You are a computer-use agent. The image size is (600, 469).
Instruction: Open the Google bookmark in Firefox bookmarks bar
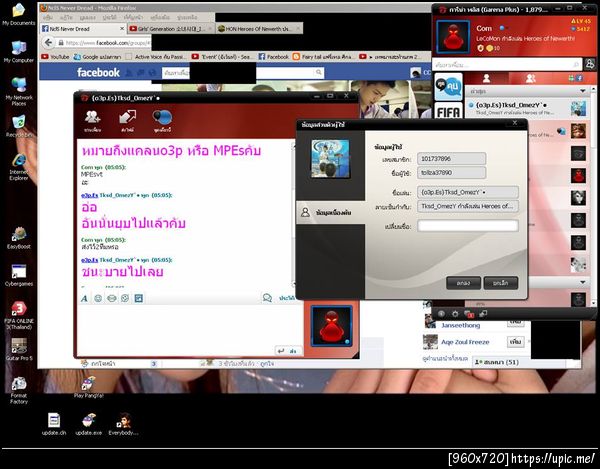98,57
